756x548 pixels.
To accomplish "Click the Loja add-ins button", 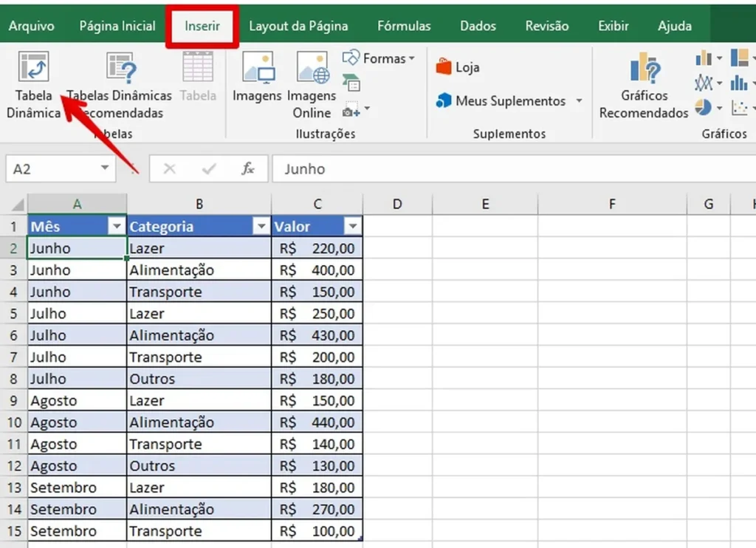I will [x=458, y=66].
